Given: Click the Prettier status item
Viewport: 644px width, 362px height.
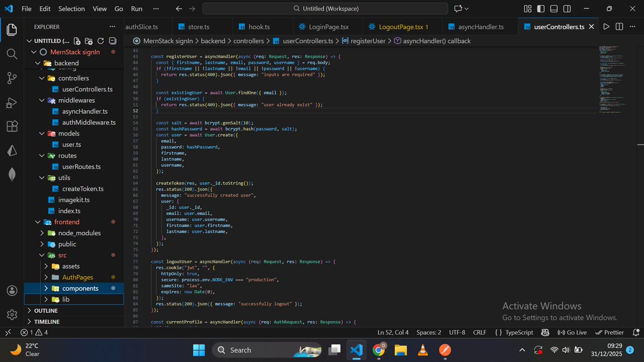Looking at the screenshot, I should 610,333.
